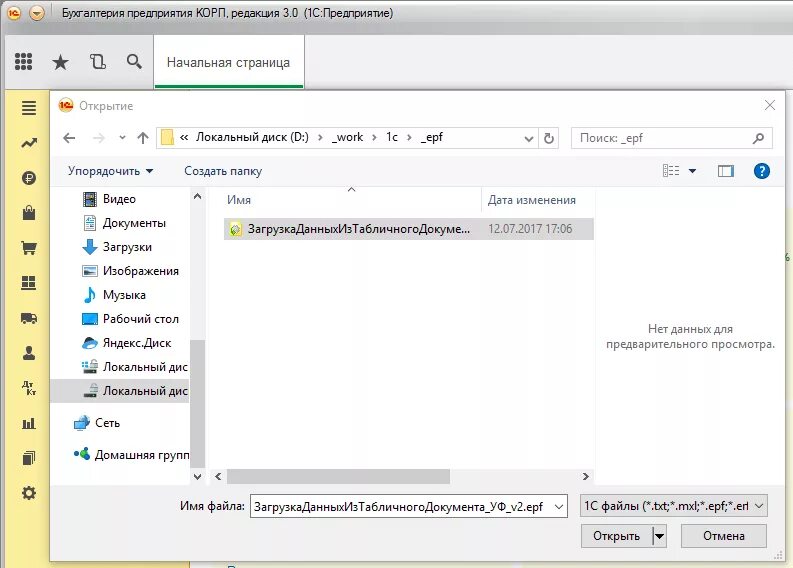Viewport: 793px width, 568px height.
Task: Click the 1c breadcrumb segment
Action: click(392, 137)
